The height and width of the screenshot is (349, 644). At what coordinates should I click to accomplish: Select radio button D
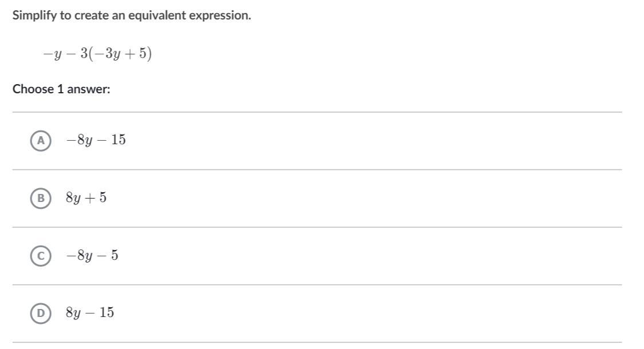[40, 313]
